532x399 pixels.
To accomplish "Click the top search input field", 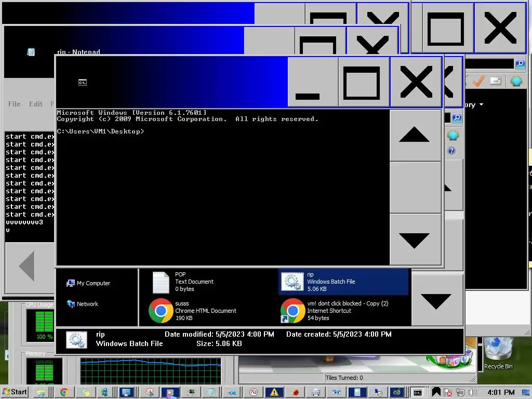I will 489,63.
